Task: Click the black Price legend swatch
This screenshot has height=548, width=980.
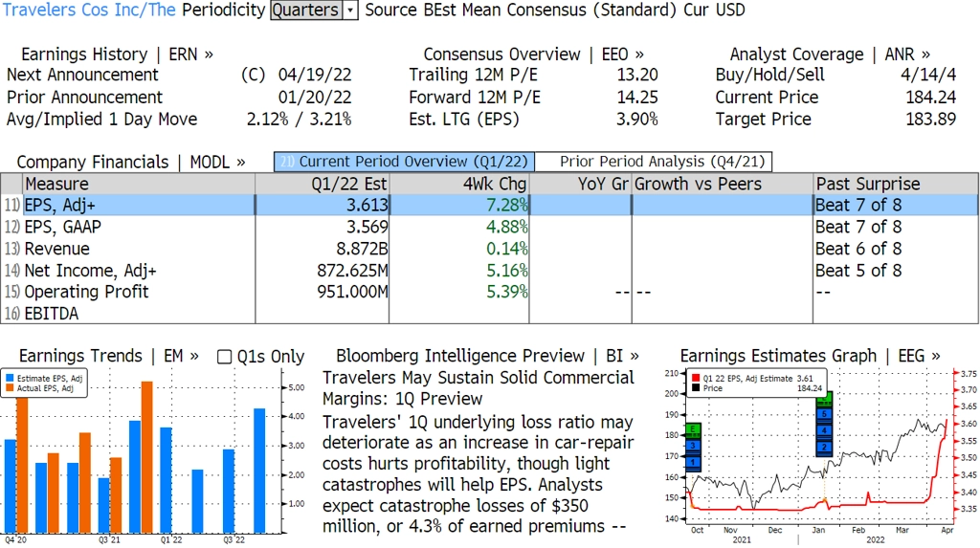Action: point(696,388)
